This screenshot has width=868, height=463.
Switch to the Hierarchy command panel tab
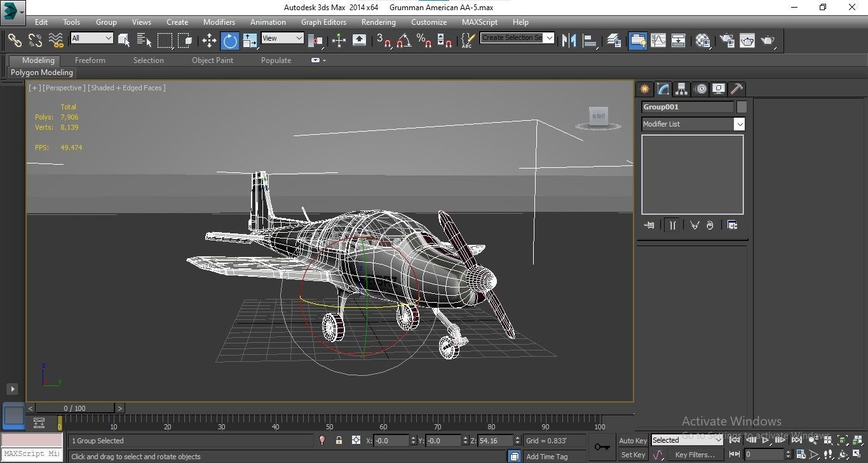[681, 89]
